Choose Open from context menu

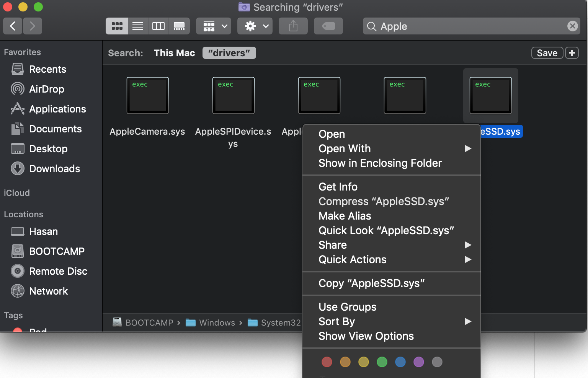click(x=391, y=134)
